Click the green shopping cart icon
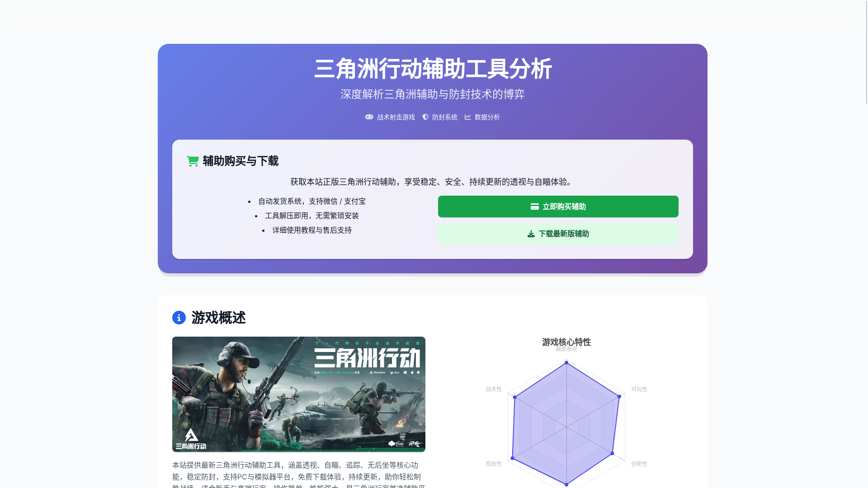868x488 pixels. pyautogui.click(x=193, y=161)
